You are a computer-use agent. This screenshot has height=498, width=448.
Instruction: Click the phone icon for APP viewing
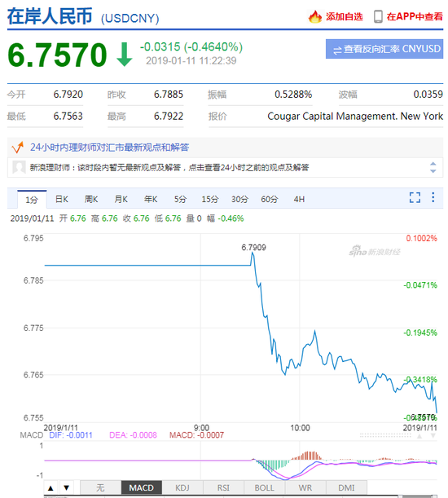[x=378, y=16]
